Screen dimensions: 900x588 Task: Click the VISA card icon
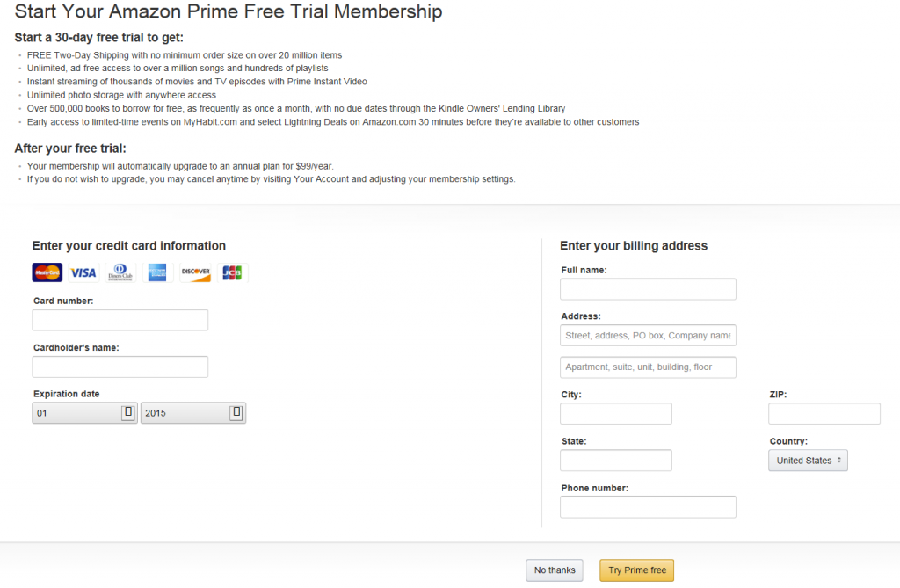pyautogui.click(x=83, y=273)
